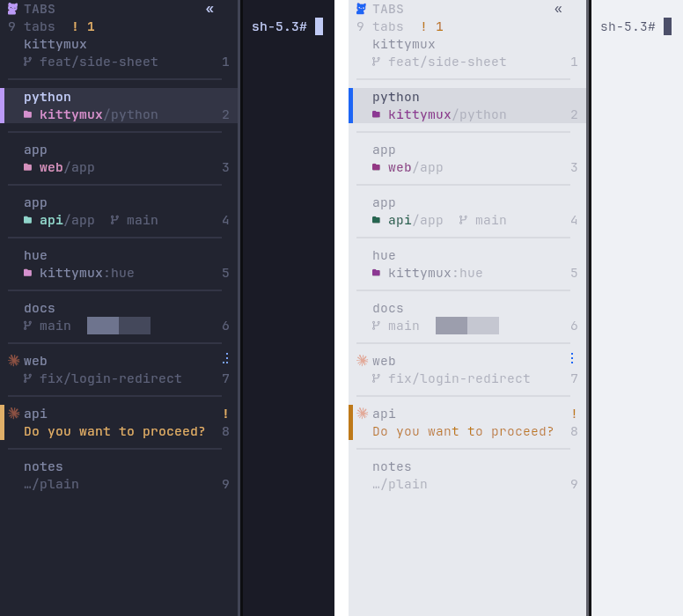Click the '! 1' alert count in light sidebar header
This screenshot has width=683, height=616.
431,26
